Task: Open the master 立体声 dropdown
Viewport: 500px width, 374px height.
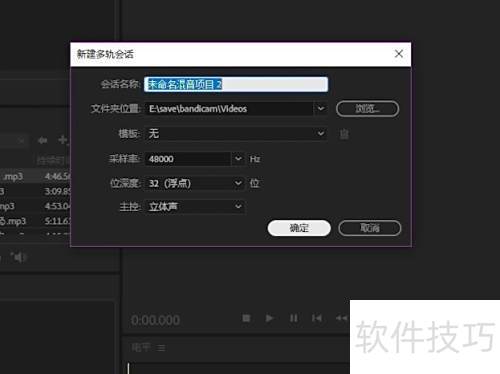Action: click(195, 207)
